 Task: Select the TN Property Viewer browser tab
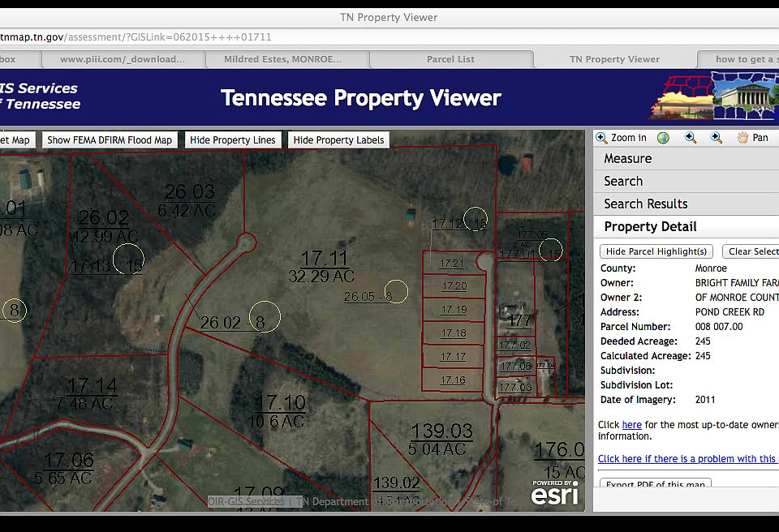pos(614,59)
